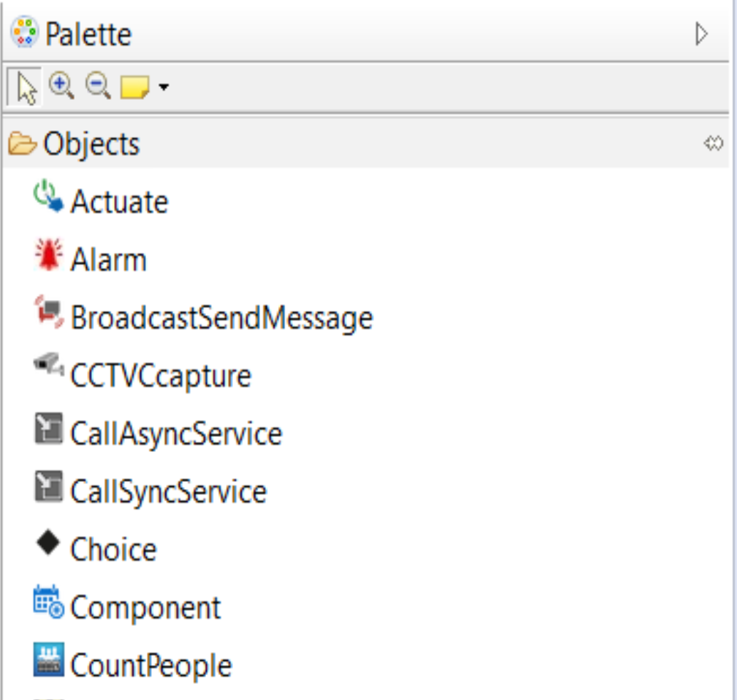737x700 pixels.
Task: Select the Component palette entry
Action: coord(145,608)
